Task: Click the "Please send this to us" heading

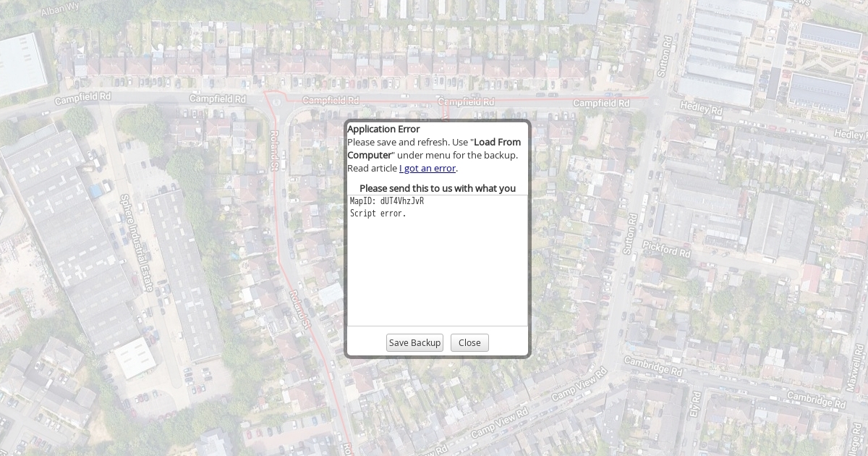Action: point(438,188)
